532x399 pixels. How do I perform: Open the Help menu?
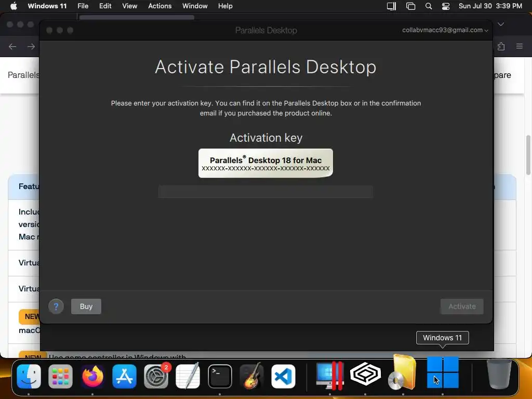(x=225, y=6)
